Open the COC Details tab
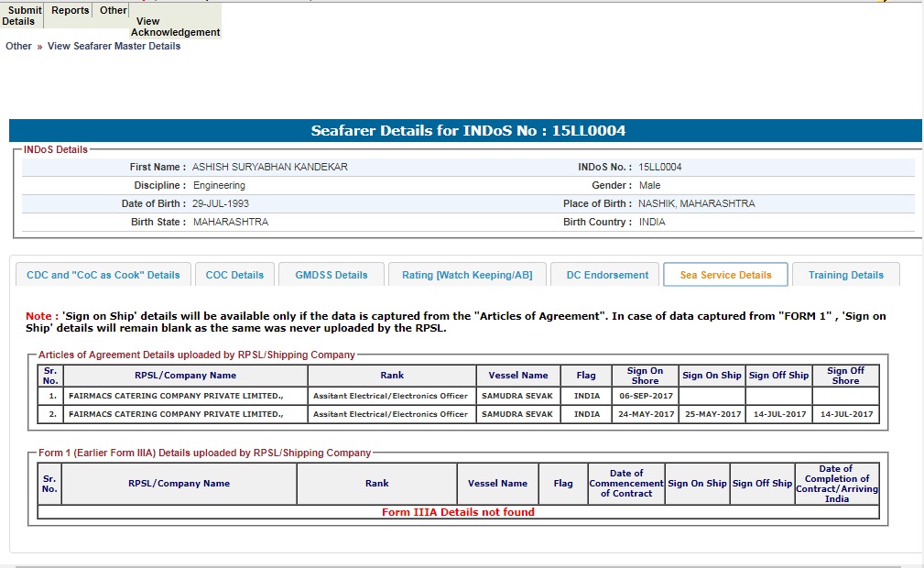This screenshot has width=924, height=568. click(x=234, y=275)
